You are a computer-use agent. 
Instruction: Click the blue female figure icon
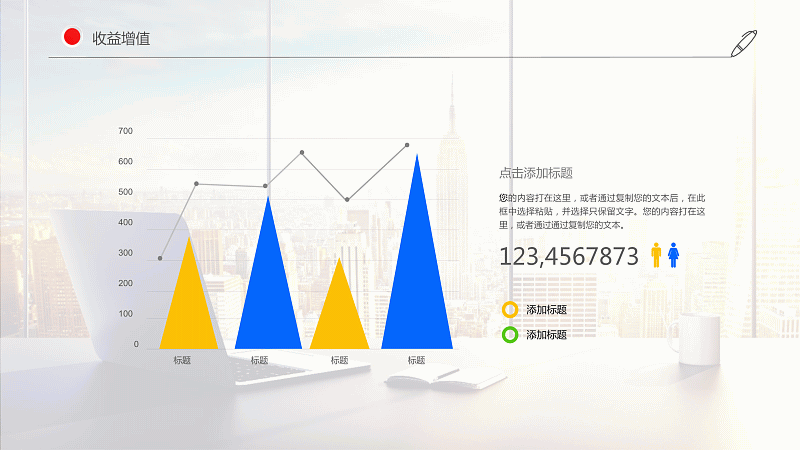point(673,255)
